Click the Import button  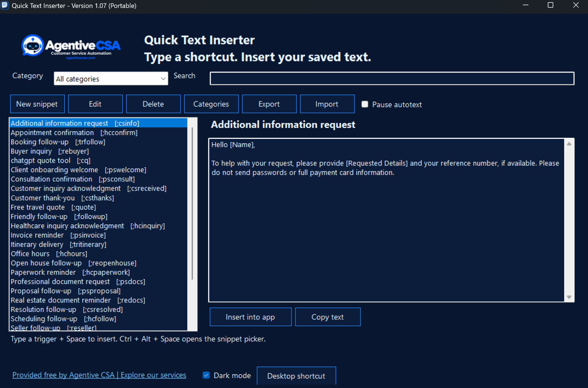pyautogui.click(x=327, y=104)
